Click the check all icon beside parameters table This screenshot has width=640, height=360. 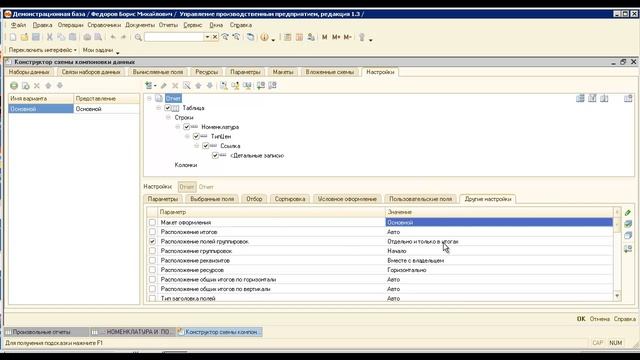[x=628, y=224]
